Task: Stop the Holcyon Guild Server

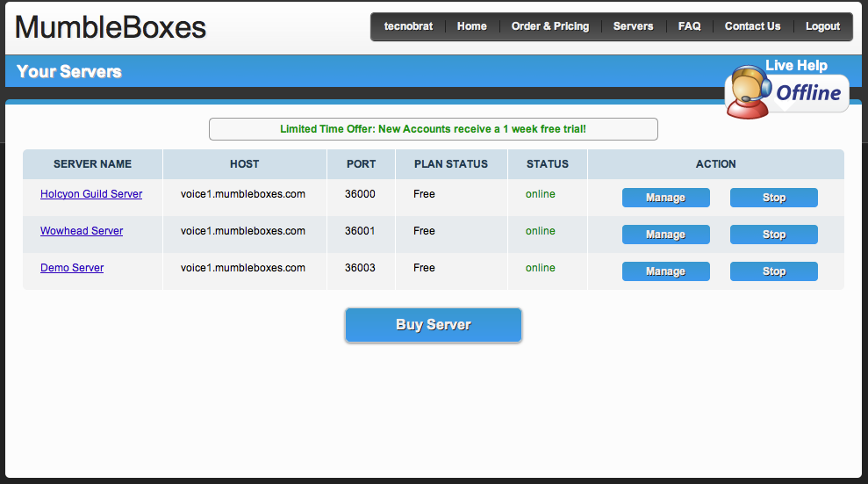Action: tap(774, 198)
